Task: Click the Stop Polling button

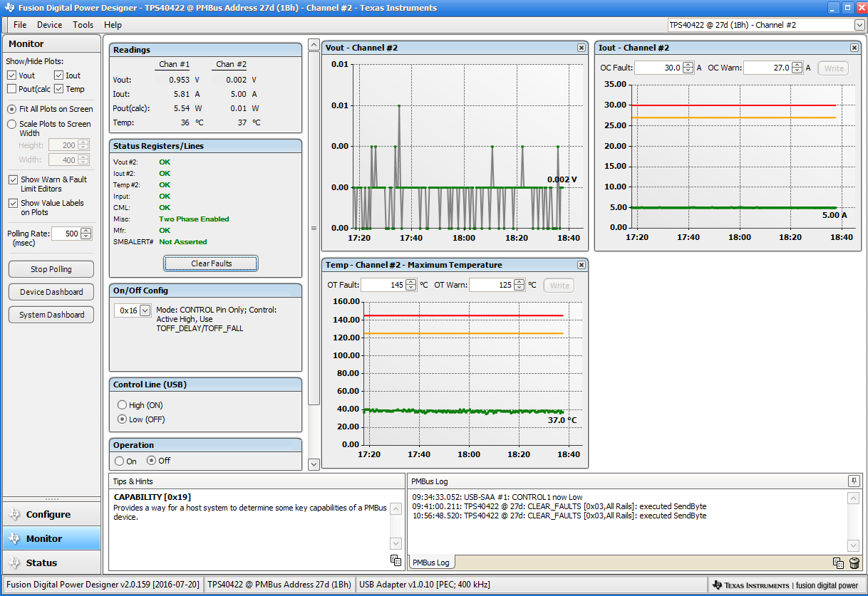Action: point(51,269)
